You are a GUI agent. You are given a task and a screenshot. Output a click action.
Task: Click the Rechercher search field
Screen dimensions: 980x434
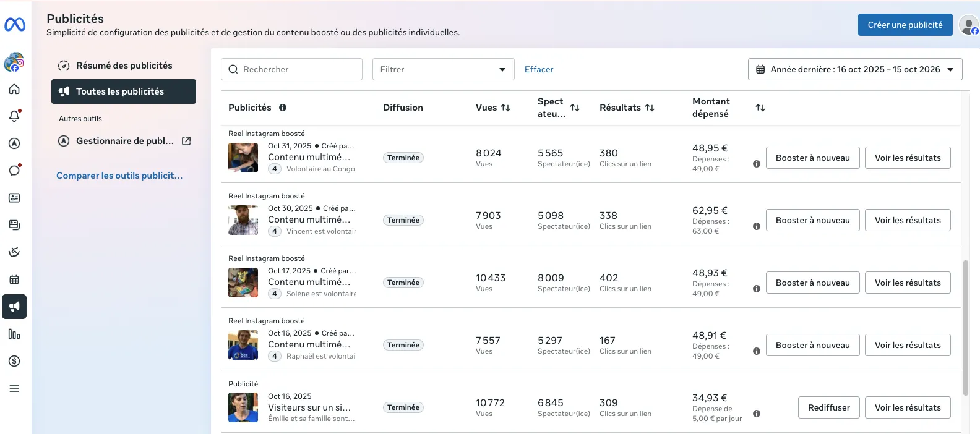click(291, 69)
